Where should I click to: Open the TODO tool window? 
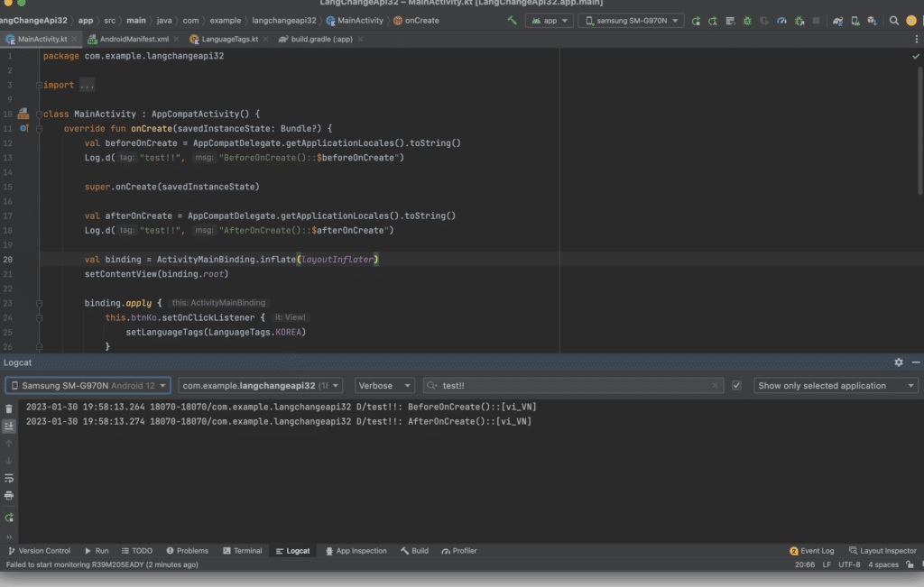137,551
